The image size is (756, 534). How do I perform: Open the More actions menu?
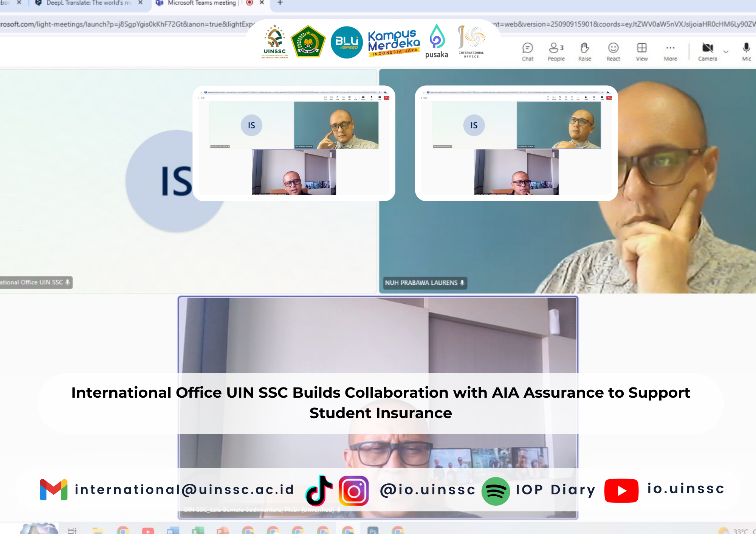coord(671,52)
